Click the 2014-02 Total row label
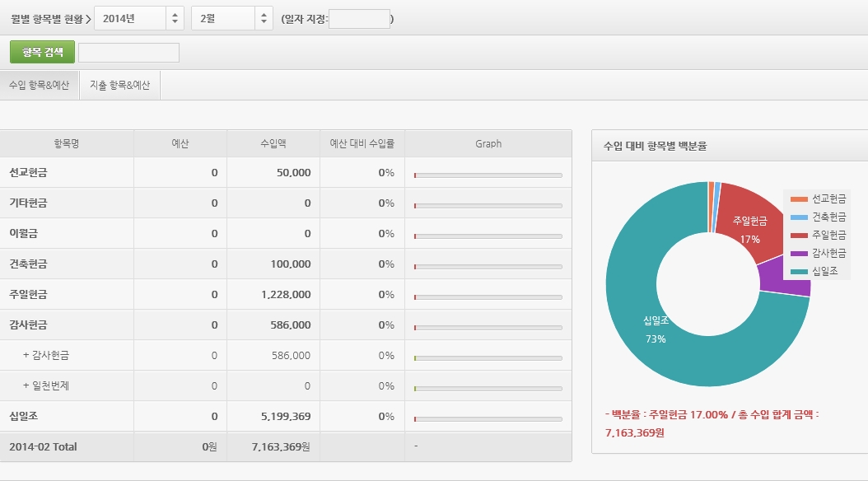 click(x=43, y=446)
